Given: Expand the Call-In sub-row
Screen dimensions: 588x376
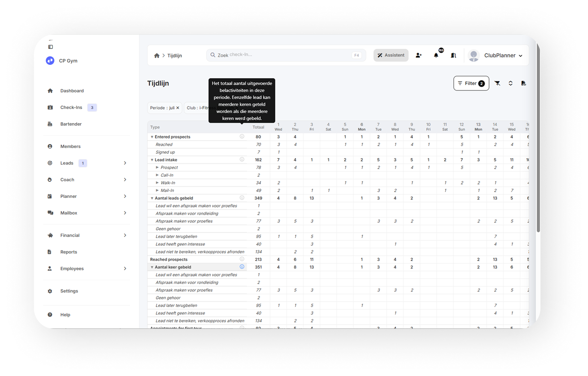Looking at the screenshot, I should tap(157, 175).
